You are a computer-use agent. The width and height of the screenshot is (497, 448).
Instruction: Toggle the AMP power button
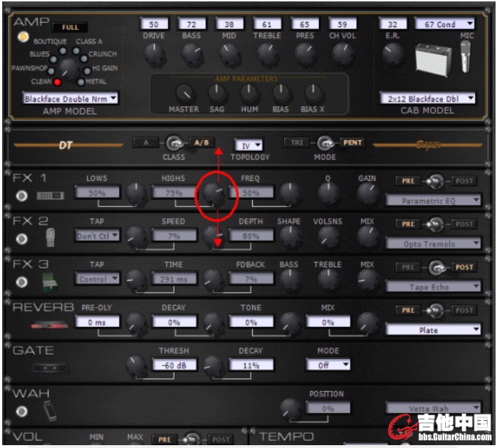(x=23, y=37)
